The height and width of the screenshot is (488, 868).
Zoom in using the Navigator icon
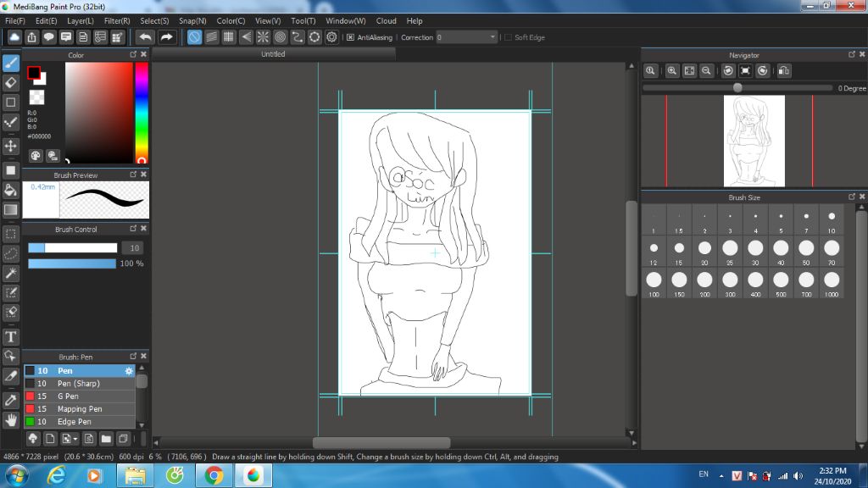click(671, 71)
